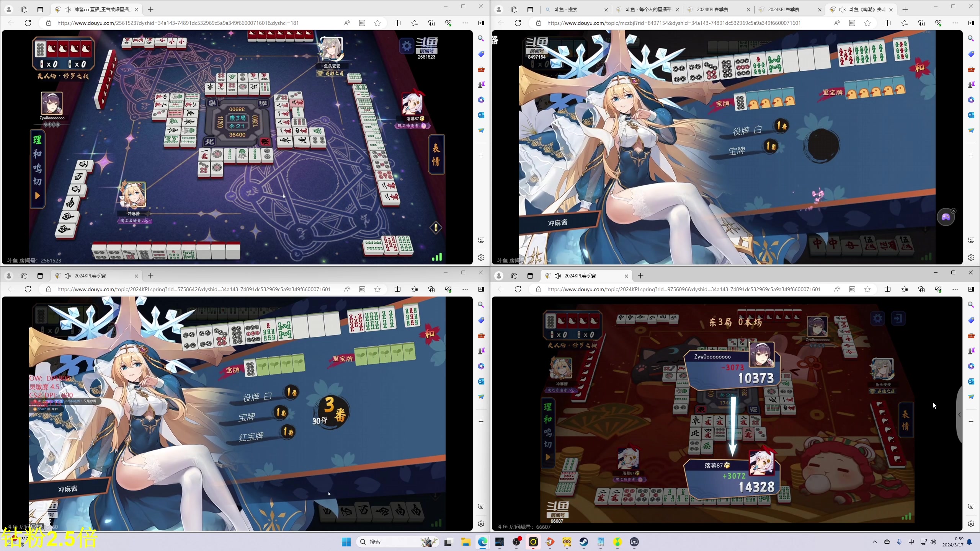980x551 pixels.
Task: Click the yellow exclamation warning icon in top-left game
Action: coord(436,228)
